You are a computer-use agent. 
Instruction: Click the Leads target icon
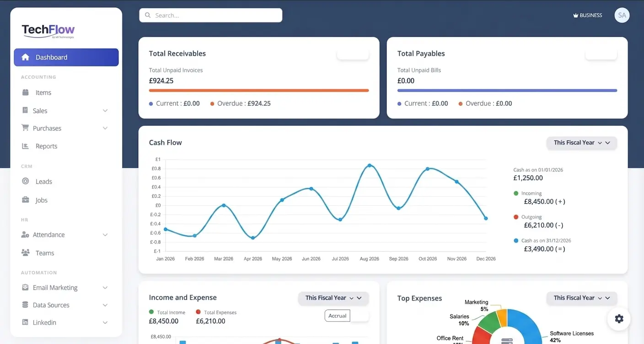point(26,181)
